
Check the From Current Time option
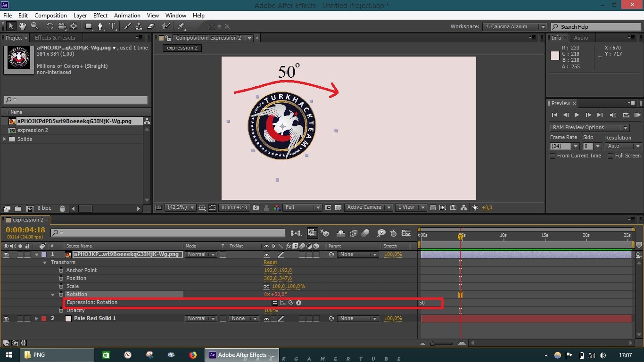[553, 156]
